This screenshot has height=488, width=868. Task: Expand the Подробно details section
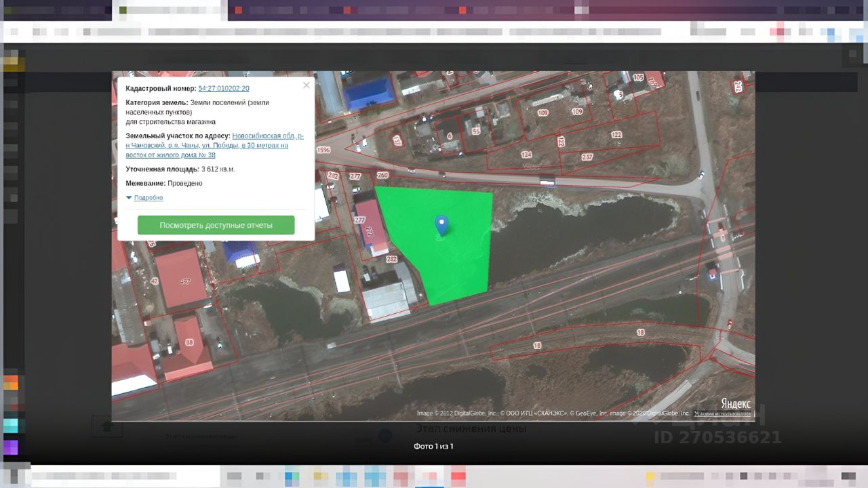pos(148,198)
